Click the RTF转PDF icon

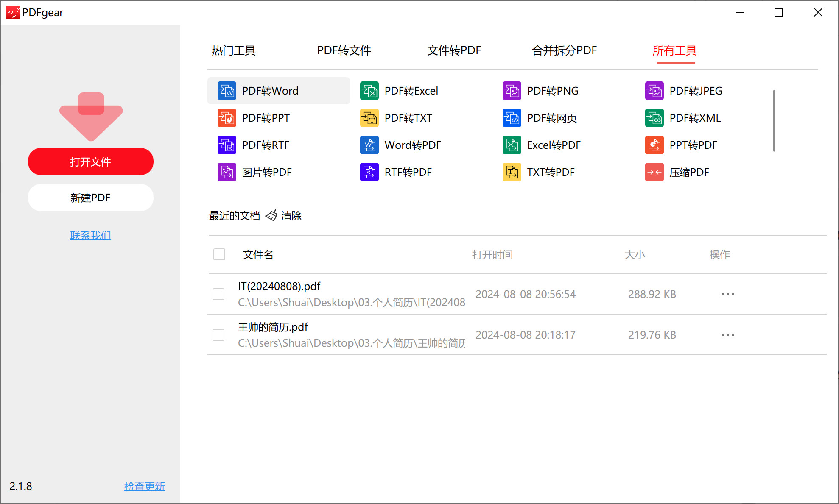369,172
